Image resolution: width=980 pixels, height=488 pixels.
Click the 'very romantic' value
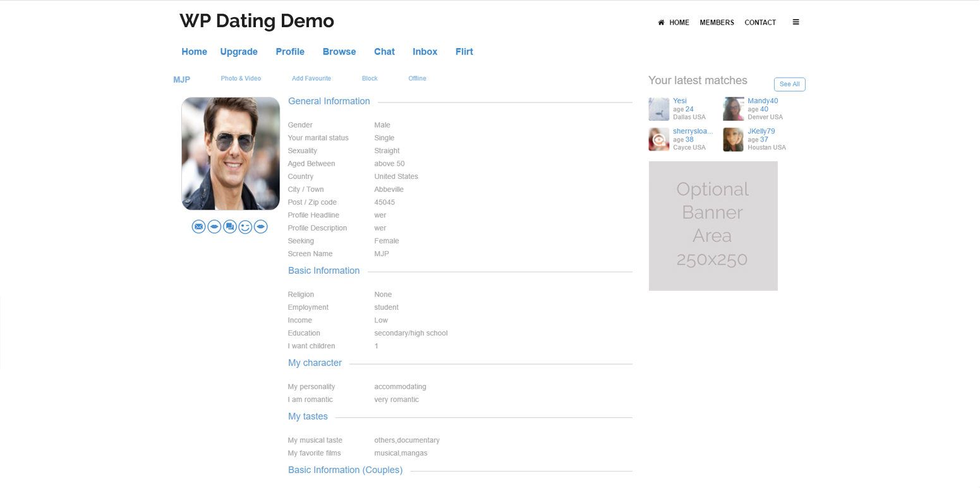pos(397,400)
